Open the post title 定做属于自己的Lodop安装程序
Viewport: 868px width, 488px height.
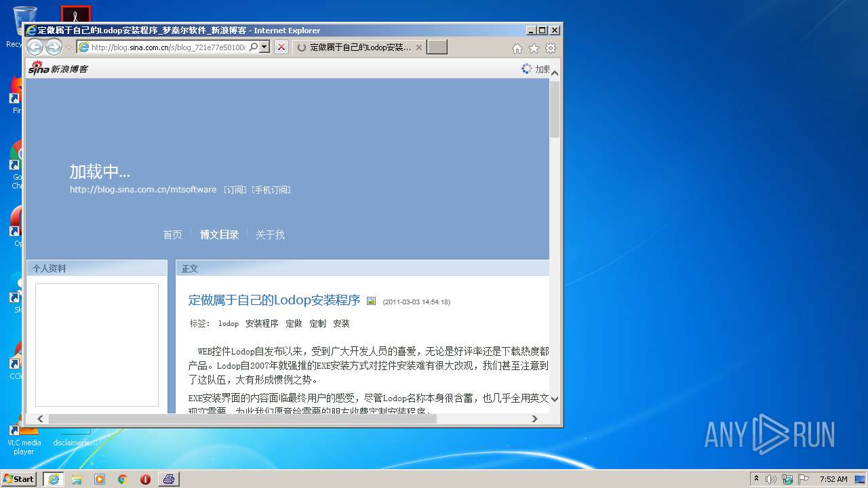pyautogui.click(x=274, y=300)
